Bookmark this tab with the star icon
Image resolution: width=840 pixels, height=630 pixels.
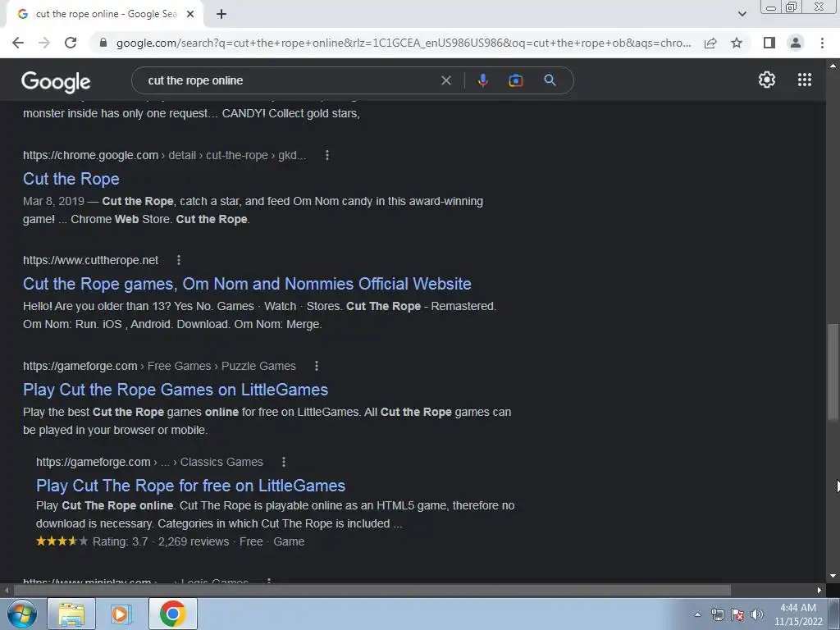click(737, 43)
